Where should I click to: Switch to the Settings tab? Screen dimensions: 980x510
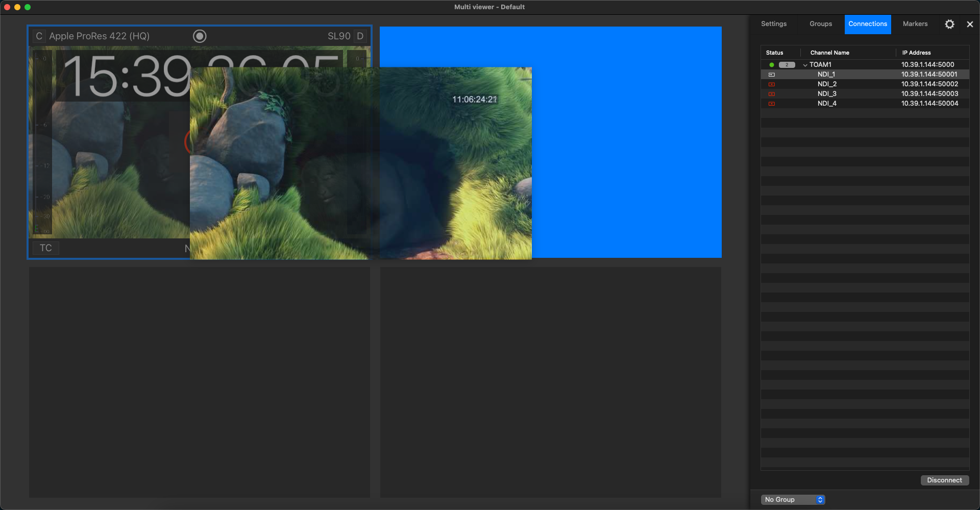tap(774, 24)
